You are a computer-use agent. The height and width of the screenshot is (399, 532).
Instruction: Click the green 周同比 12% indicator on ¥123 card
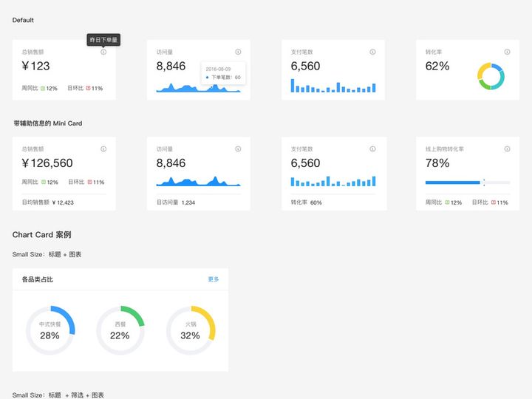point(49,88)
